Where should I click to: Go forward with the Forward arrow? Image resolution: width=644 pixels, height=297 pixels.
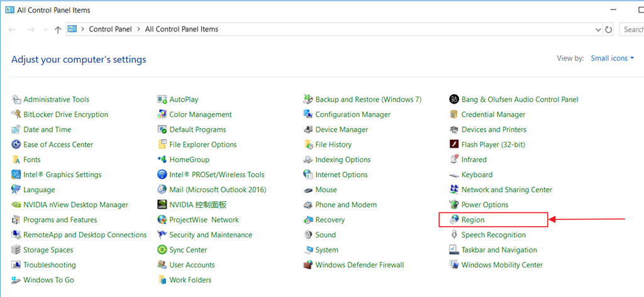tap(30, 30)
